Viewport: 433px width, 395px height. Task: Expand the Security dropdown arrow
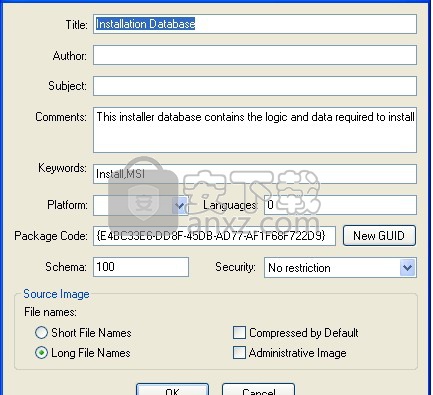coord(408,267)
